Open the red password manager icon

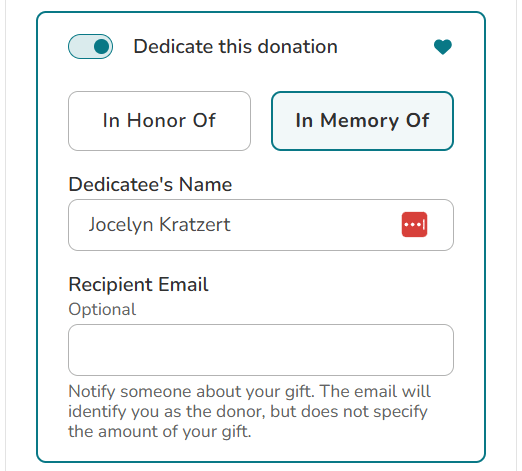click(x=414, y=224)
